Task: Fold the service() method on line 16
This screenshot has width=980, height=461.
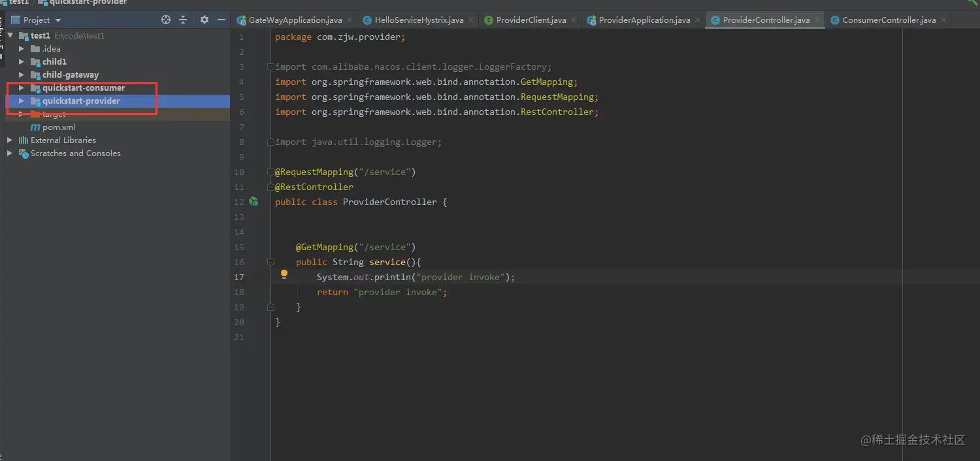Action: click(270, 262)
